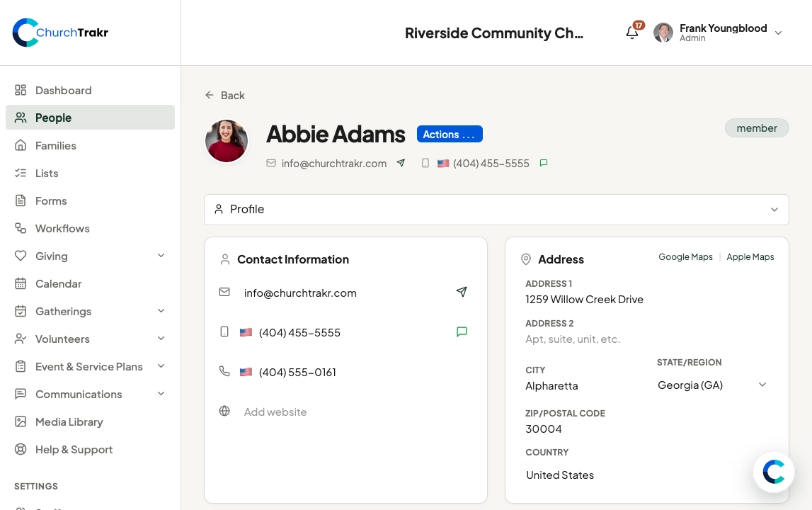Send email via header paper plane icon
The width and height of the screenshot is (812, 510).
click(x=401, y=163)
